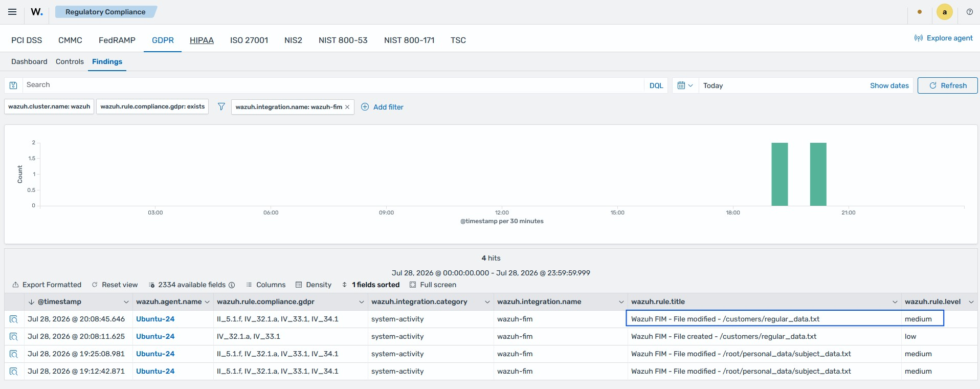
Task: Click Explore agent button
Action: coord(944,38)
